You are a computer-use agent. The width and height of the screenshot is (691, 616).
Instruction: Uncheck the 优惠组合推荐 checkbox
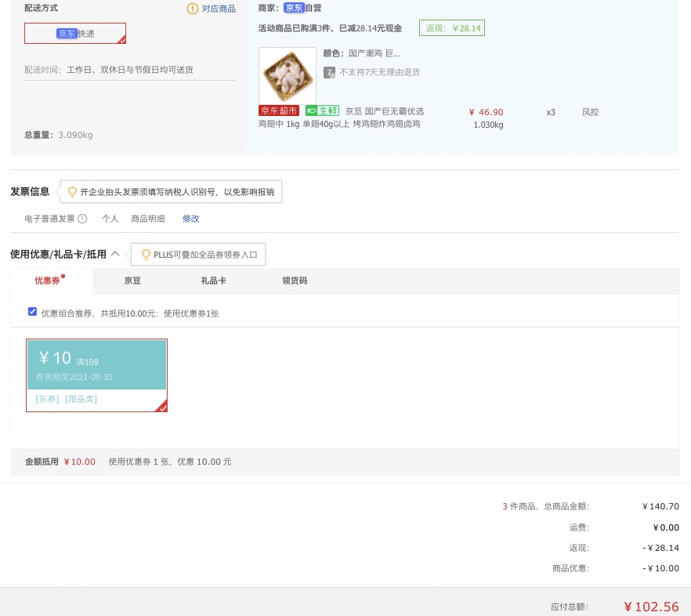[x=33, y=312]
